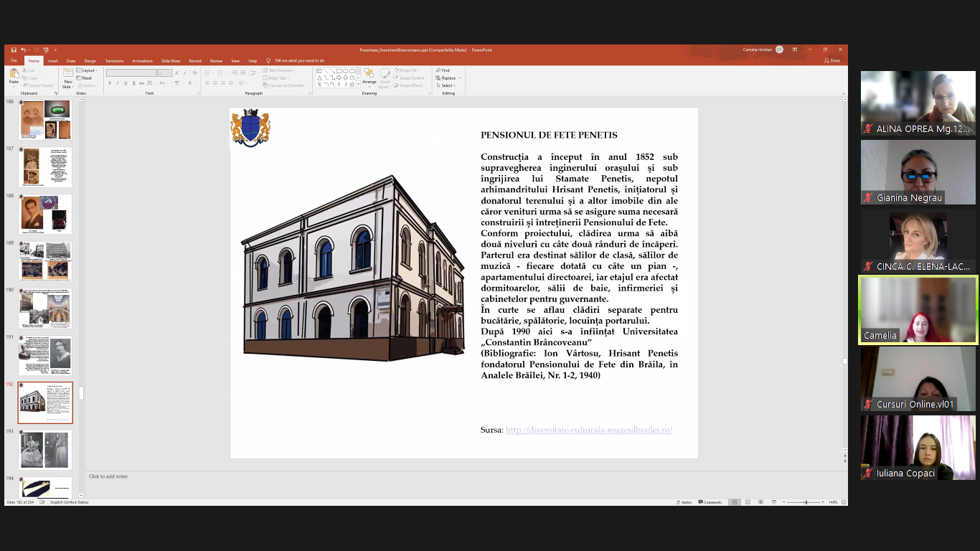Expand the Replace dropdown arrow
The height and width of the screenshot is (551, 980).
460,78
